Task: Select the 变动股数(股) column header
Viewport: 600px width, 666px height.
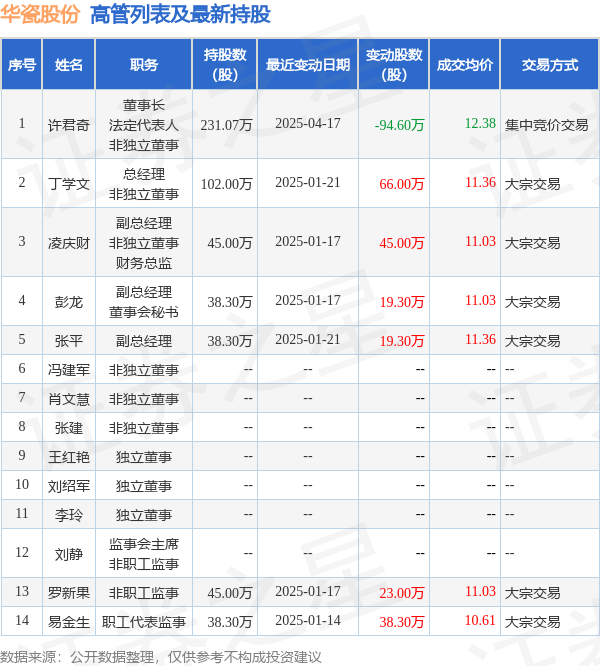Action: pyautogui.click(x=394, y=65)
